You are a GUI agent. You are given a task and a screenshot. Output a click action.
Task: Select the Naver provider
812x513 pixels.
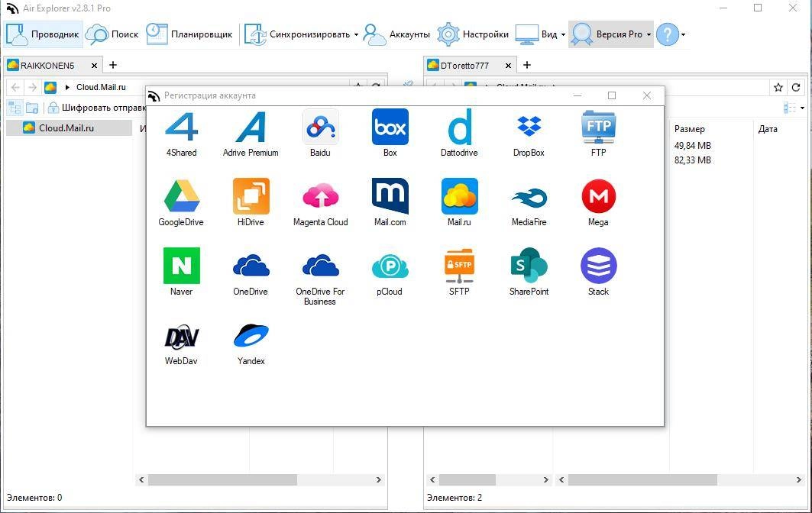click(x=181, y=272)
